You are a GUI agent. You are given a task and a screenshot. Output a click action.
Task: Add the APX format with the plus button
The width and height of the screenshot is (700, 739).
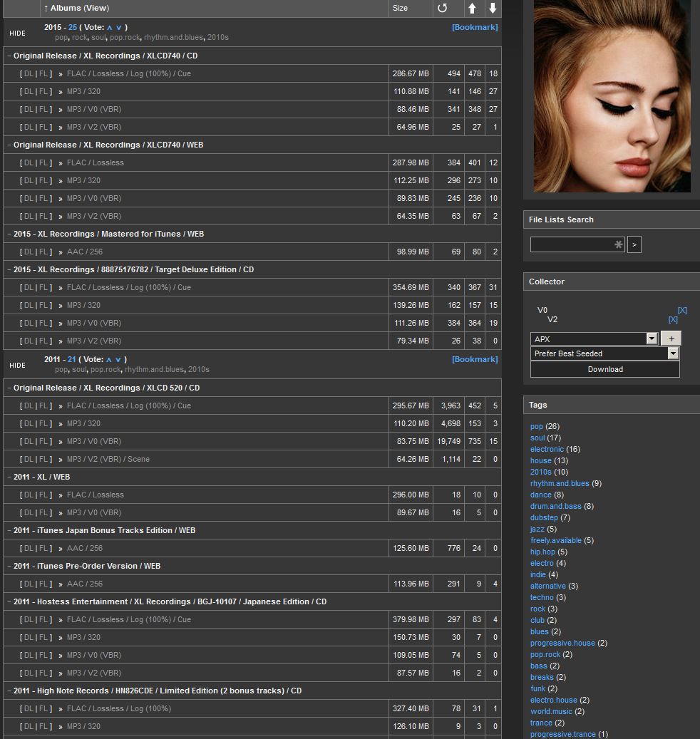click(671, 339)
